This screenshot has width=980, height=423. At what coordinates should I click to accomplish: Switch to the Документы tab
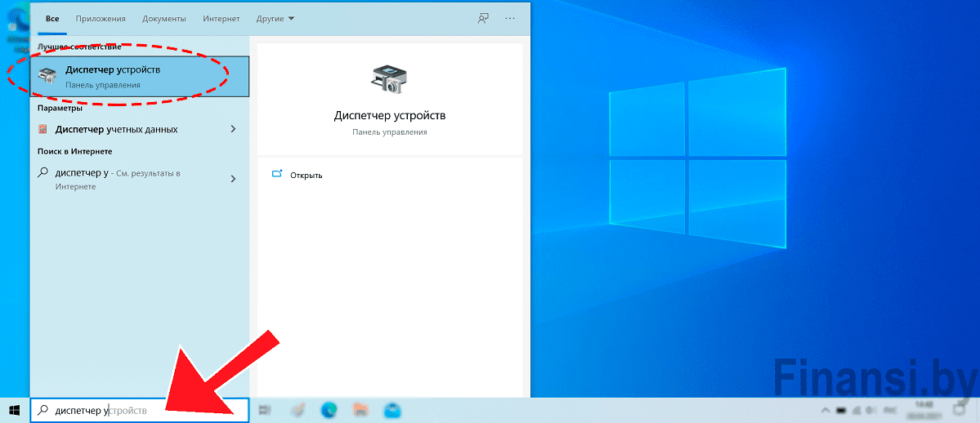(163, 18)
